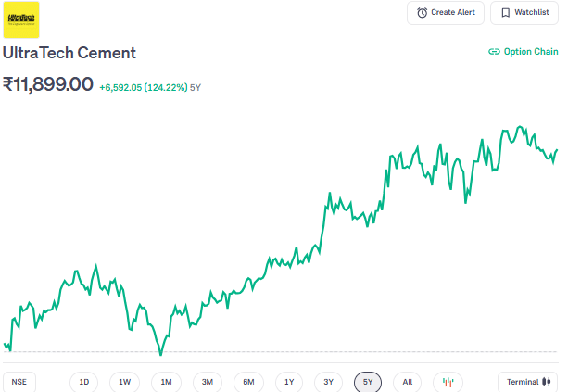Show the All-time price range
568x392 pixels.
click(x=408, y=382)
